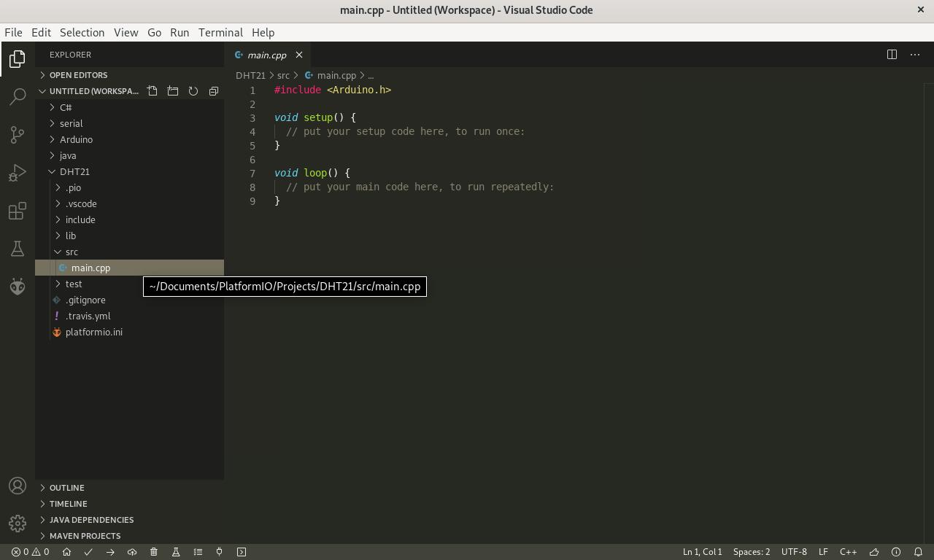934x560 pixels.
Task: Click the C++ language mode in status bar
Action: [848, 552]
